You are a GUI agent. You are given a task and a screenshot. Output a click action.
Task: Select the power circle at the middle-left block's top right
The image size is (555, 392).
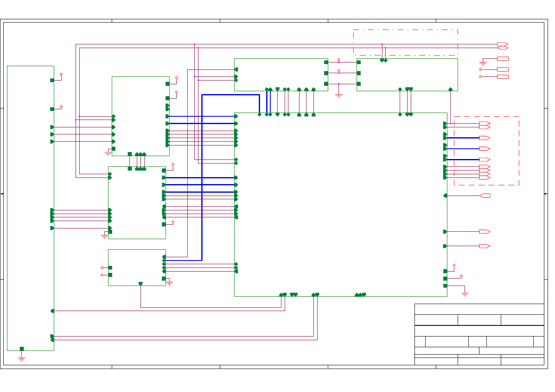pos(173,164)
